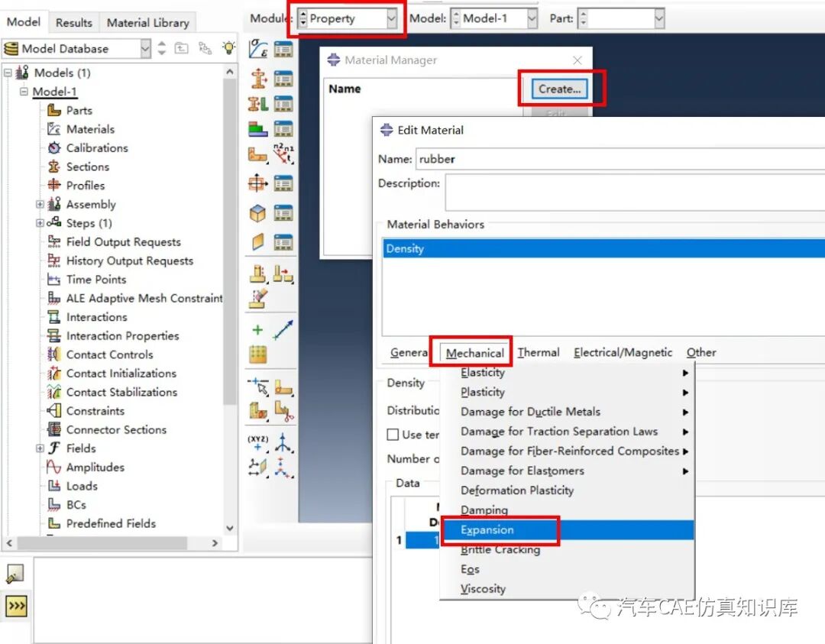Click the Assign Beam Orientation icon
Screen dimensions: 825x644
(258, 273)
